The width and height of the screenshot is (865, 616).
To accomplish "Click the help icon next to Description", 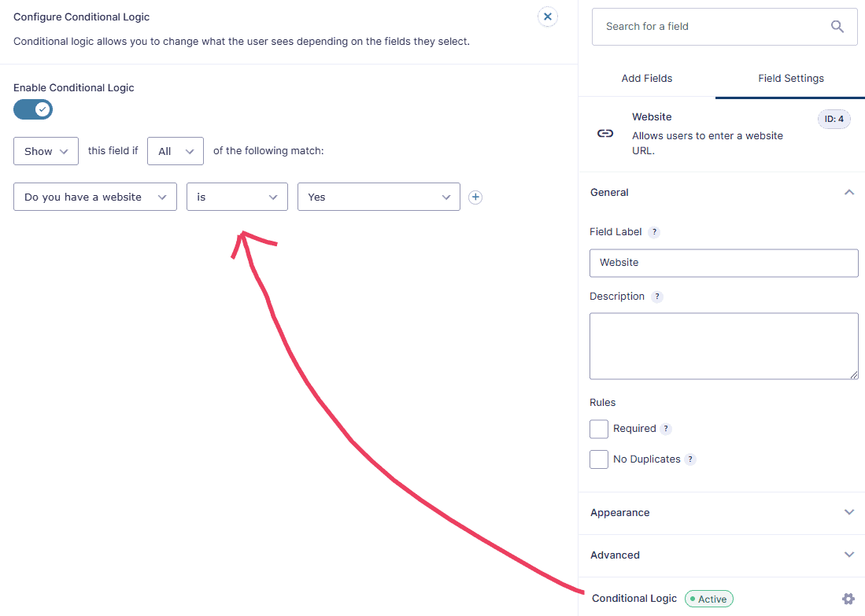I will click(657, 296).
